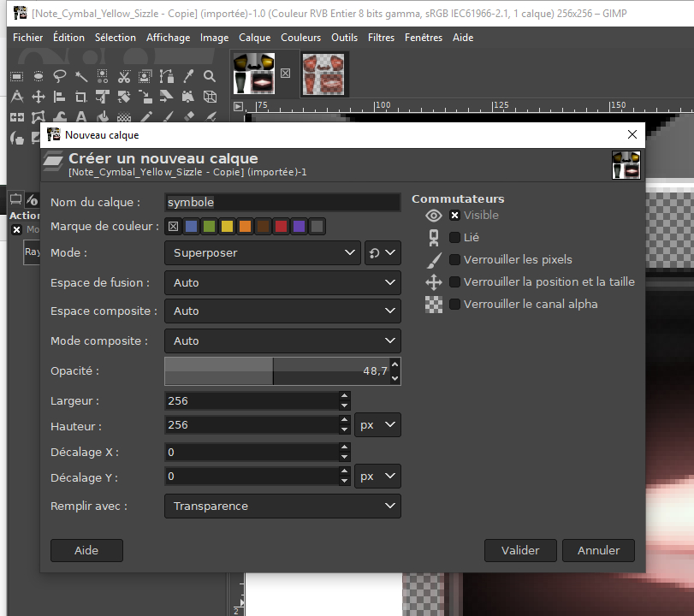694x616 pixels.
Task: Enable Verrouiller le canal alpha checkbox
Action: (454, 304)
